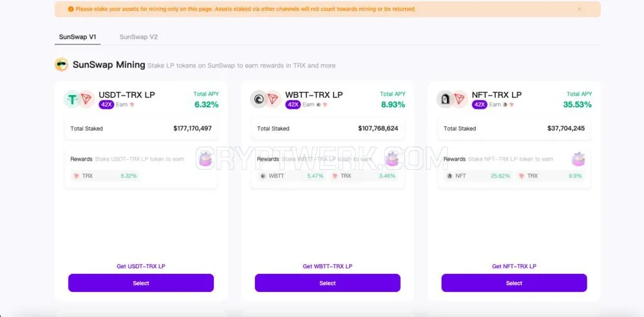The image size is (644, 317).
Task: Open the Get WBTT-TRX LP link
Action: click(327, 266)
